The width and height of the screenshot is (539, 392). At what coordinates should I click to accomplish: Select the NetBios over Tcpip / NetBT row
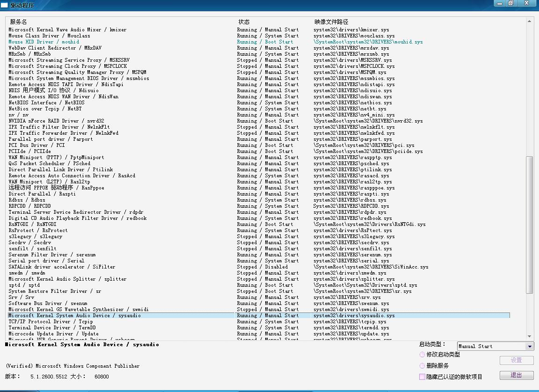click(x=259, y=109)
